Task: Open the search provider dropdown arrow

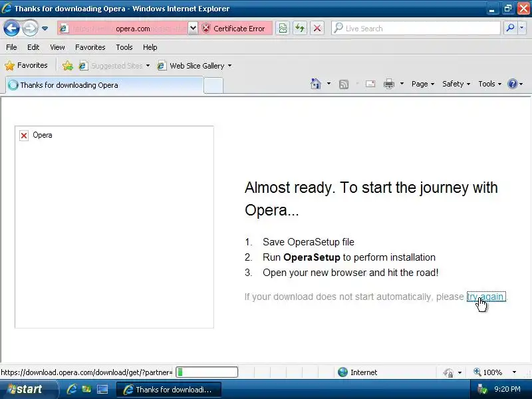Action: 522,28
